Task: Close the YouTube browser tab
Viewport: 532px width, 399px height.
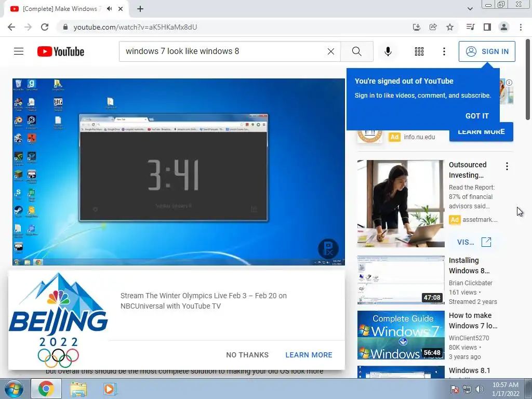Action: click(x=121, y=9)
